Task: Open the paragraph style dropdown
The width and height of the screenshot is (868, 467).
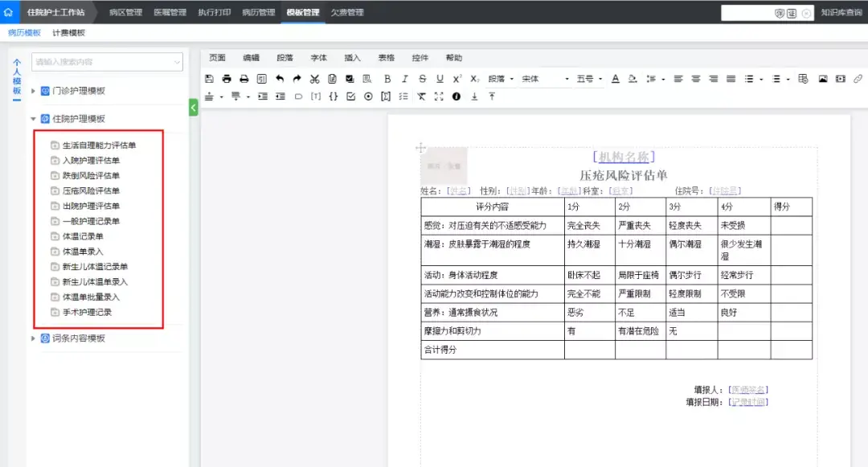Action: click(x=501, y=79)
